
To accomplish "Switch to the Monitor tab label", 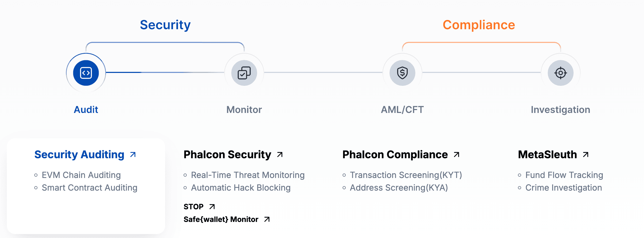I will (x=244, y=110).
